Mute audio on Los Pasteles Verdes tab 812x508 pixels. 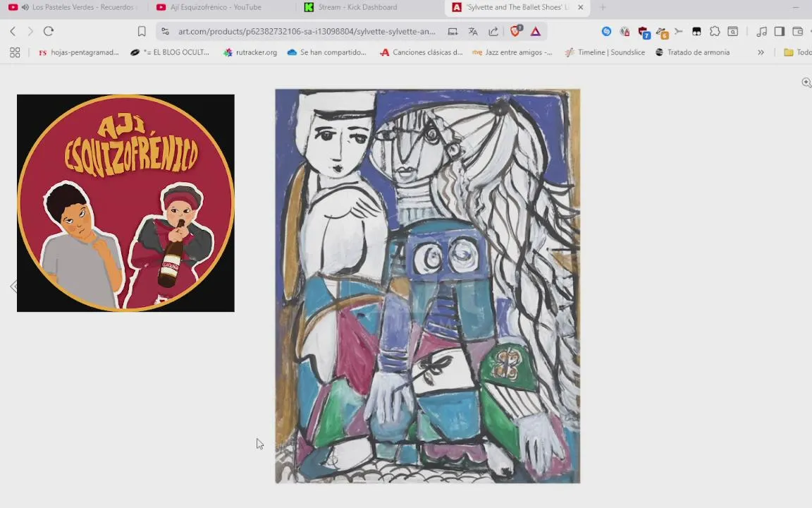[x=25, y=7]
